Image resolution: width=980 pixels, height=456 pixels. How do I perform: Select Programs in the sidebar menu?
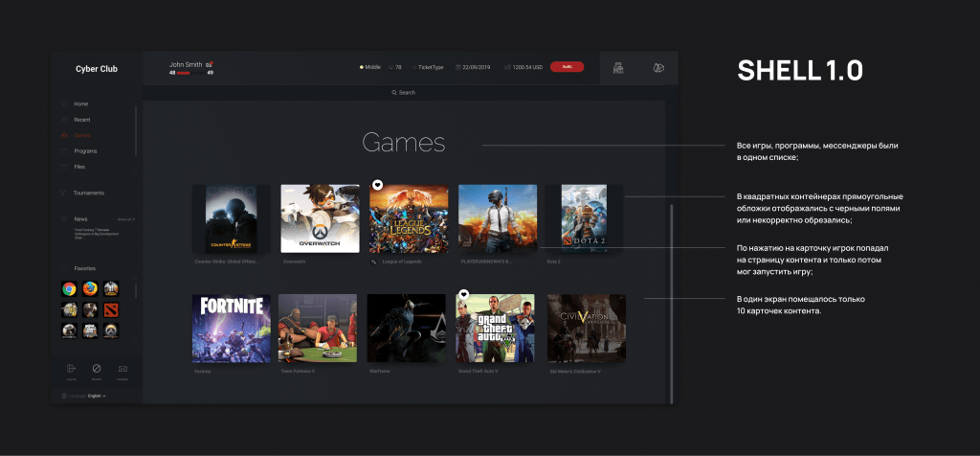[85, 151]
